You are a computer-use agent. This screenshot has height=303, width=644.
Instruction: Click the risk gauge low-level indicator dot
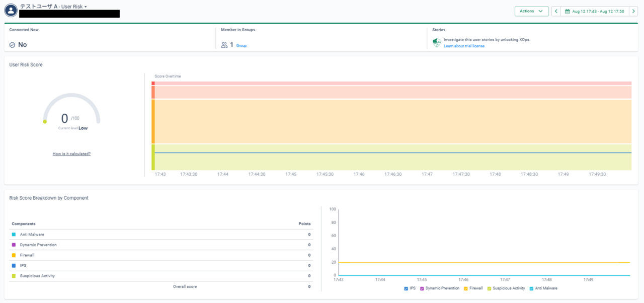45,121
